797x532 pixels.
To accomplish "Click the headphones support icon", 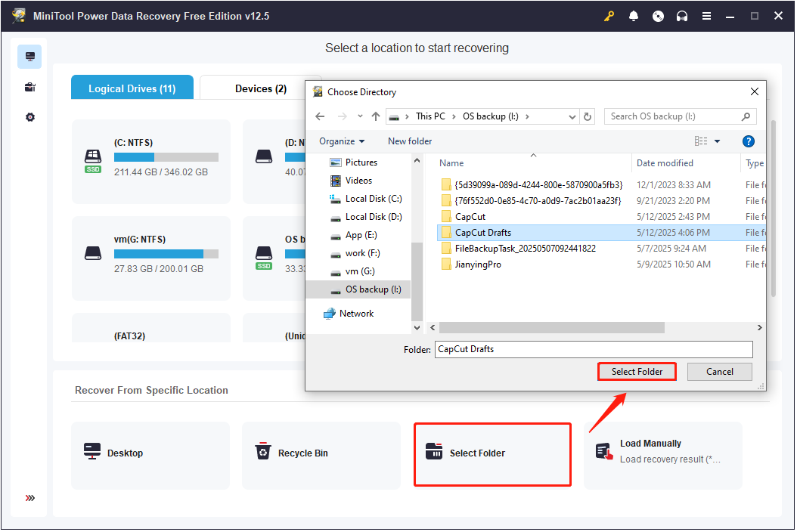I will (x=682, y=16).
